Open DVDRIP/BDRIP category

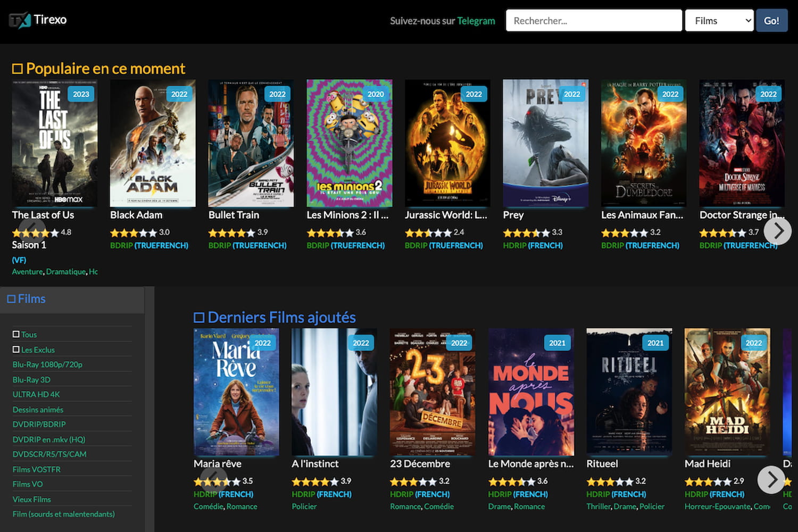(x=39, y=424)
